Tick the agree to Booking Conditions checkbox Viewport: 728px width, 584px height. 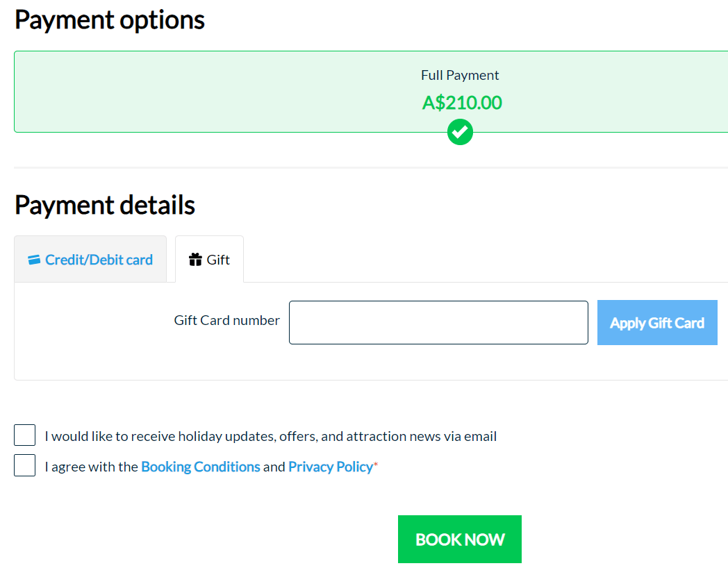click(24, 465)
